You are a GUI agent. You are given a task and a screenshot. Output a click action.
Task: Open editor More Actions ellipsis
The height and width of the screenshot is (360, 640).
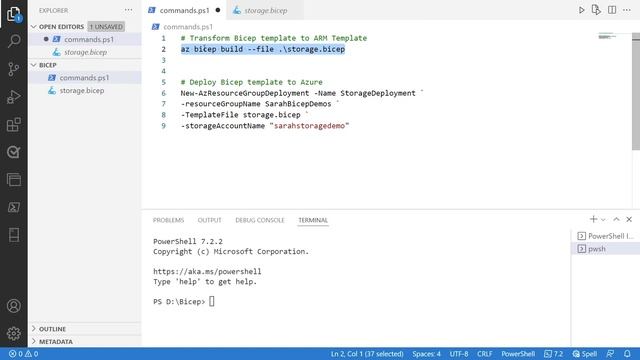[627, 10]
